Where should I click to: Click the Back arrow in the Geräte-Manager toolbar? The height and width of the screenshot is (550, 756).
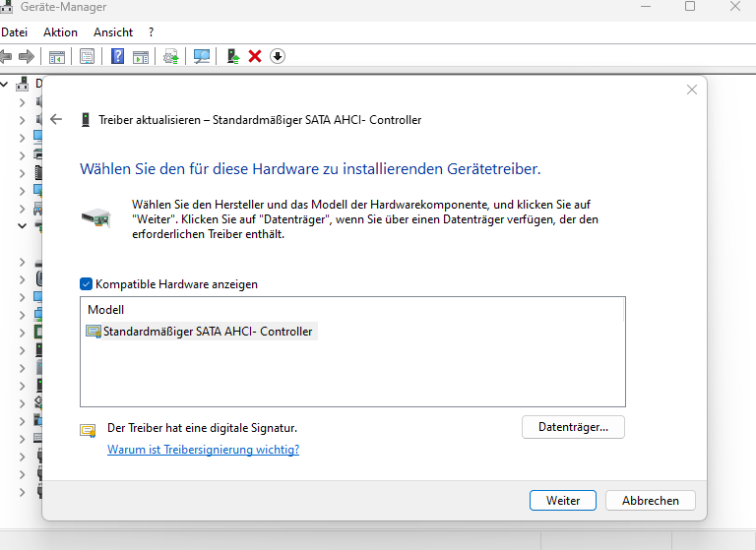tap(5, 56)
